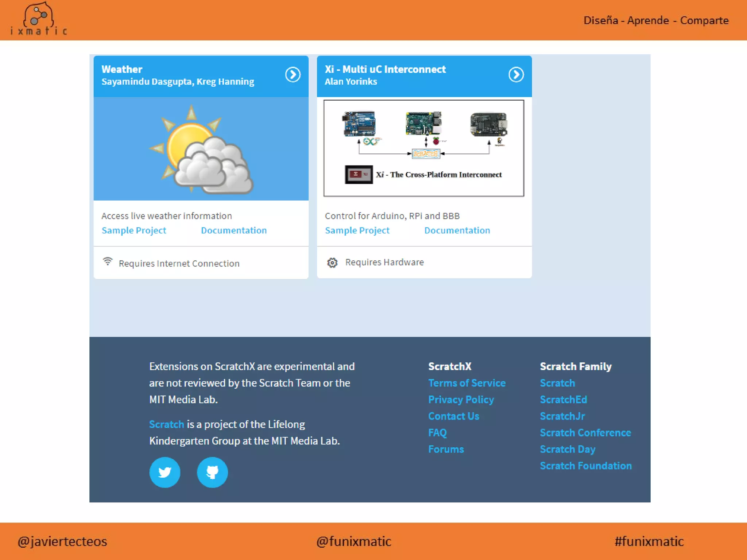Open Xi extension via arrow circle icon

[x=516, y=75]
